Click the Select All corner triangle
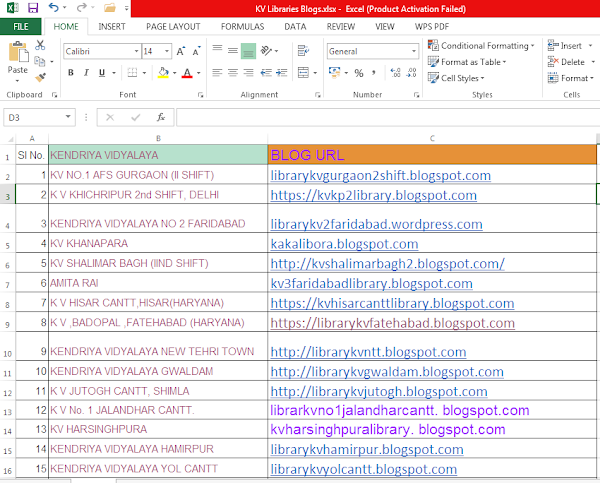The width and height of the screenshot is (600, 483). point(10,139)
